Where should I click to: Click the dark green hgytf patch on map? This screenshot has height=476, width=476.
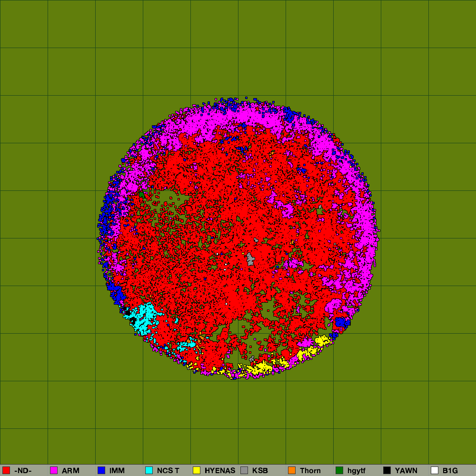pos(141,195)
